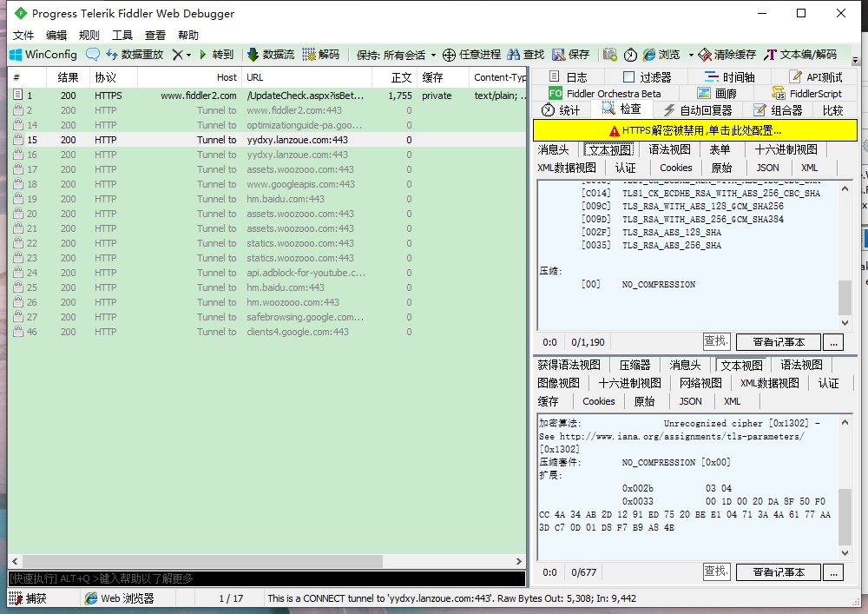The image size is (868, 614).
Task: Select the api.adblock-for-youtube session row
Action: [266, 273]
